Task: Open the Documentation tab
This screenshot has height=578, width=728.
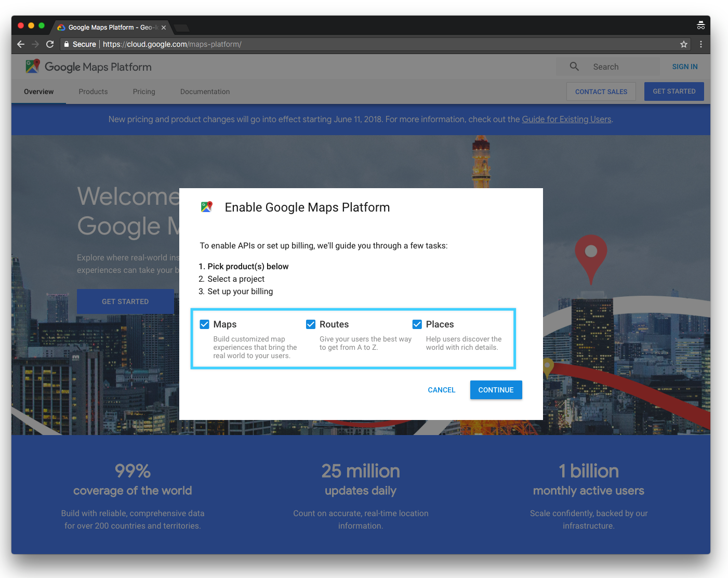Action: point(205,91)
